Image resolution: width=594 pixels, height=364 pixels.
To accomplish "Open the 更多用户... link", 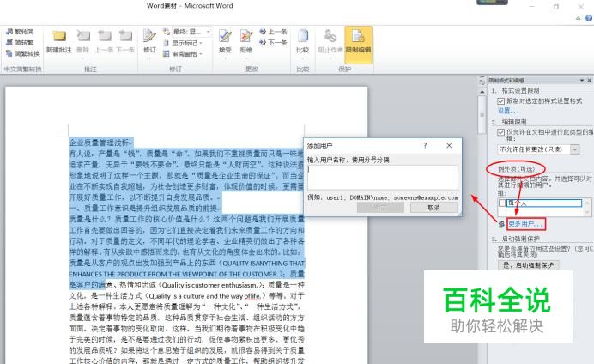I will [x=525, y=224].
